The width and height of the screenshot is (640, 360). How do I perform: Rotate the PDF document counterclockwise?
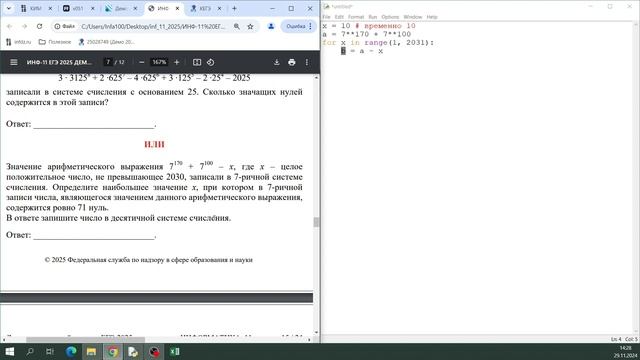pos(210,62)
